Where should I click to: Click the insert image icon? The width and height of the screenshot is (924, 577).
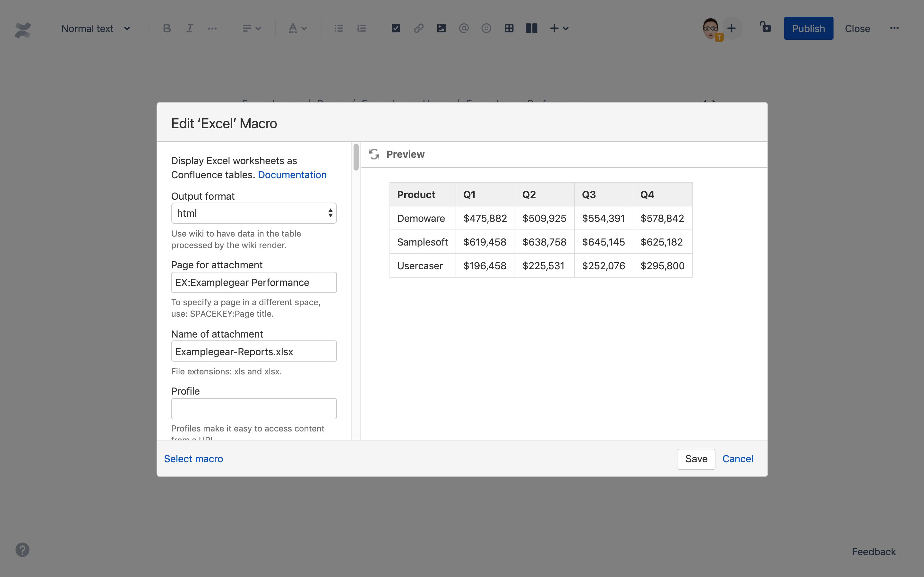441,28
